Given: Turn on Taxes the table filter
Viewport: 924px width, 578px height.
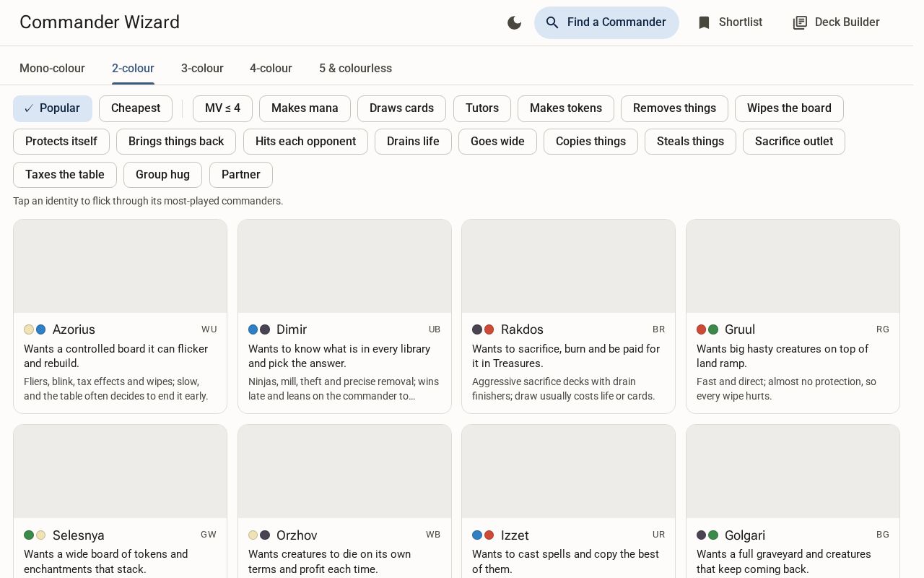Looking at the screenshot, I should [65, 175].
